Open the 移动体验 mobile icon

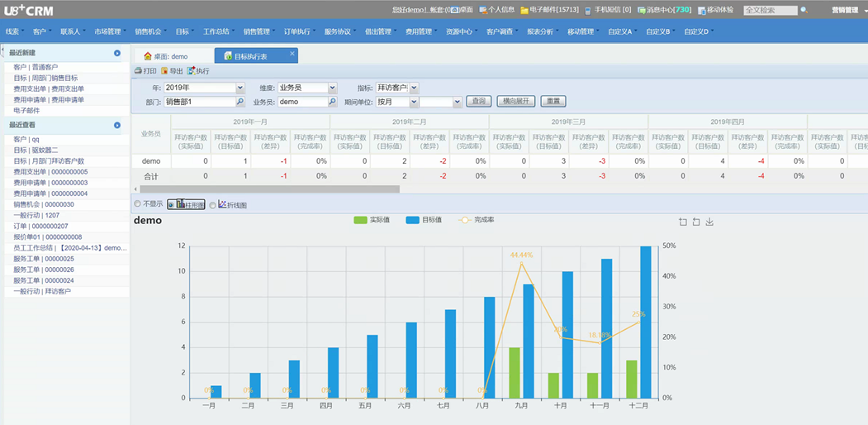click(x=702, y=10)
